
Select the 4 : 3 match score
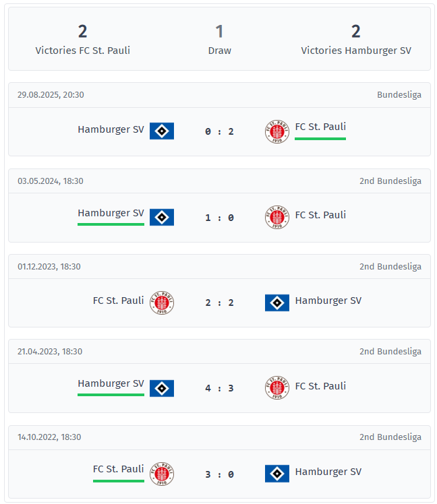[x=219, y=388]
